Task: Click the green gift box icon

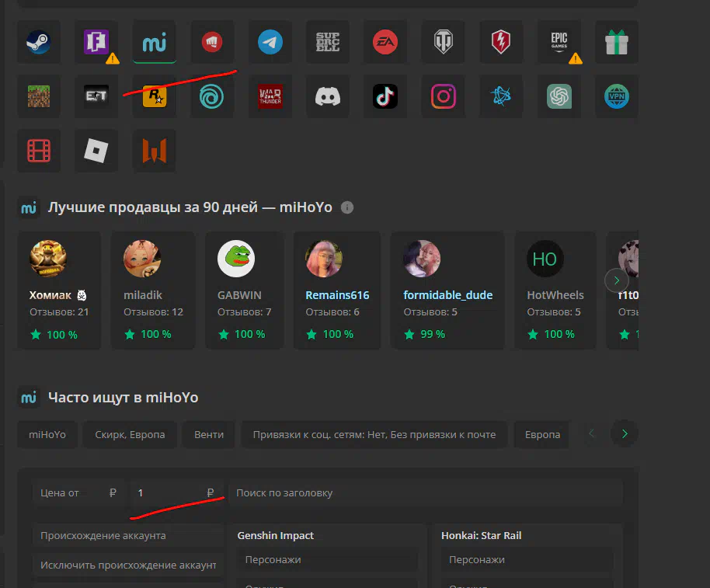Action: (616, 42)
